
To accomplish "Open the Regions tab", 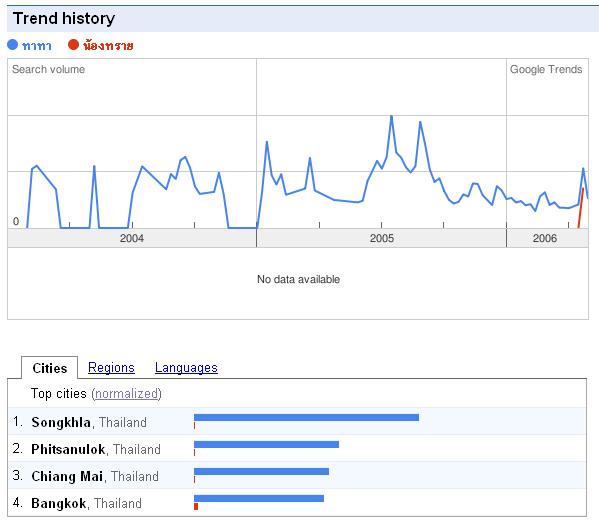I will [x=111, y=368].
